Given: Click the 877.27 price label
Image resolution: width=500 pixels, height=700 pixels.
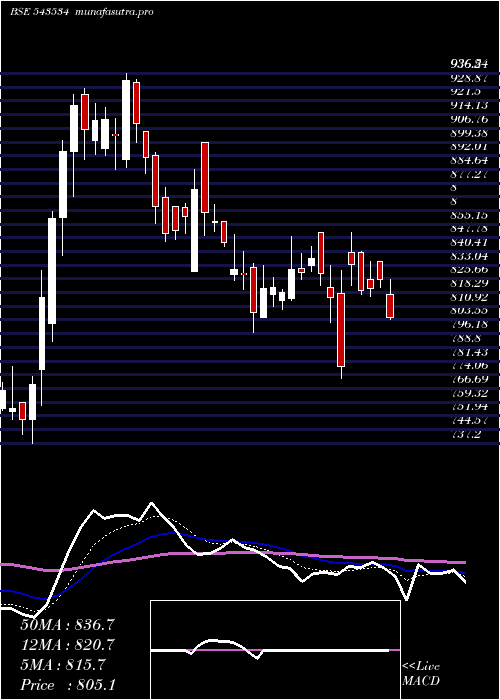Looking at the screenshot, I should 468,174.
